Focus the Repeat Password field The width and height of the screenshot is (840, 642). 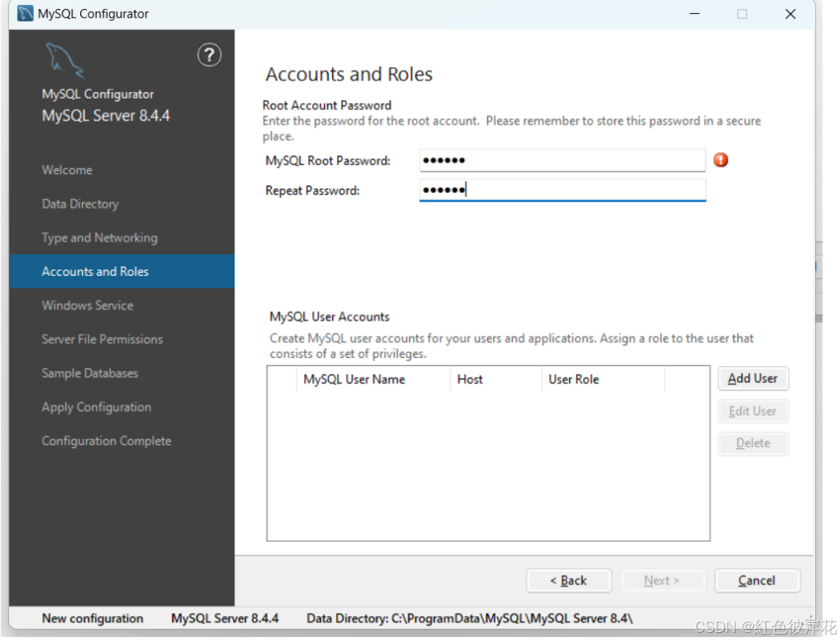click(x=562, y=190)
